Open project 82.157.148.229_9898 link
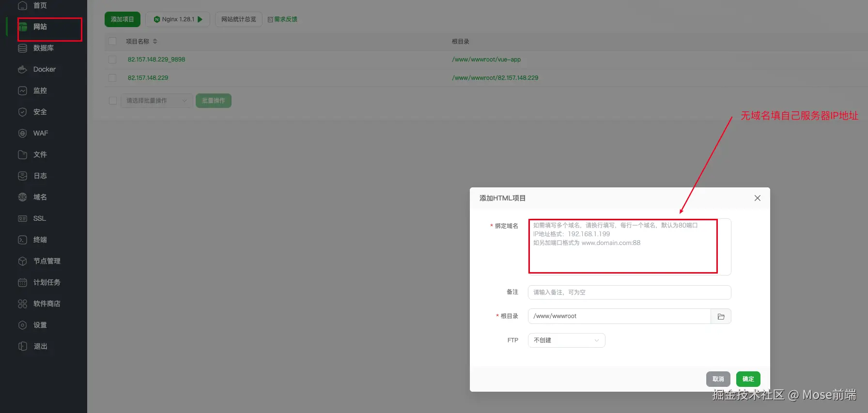Screen dimensions: 868x413 pyautogui.click(x=156, y=60)
